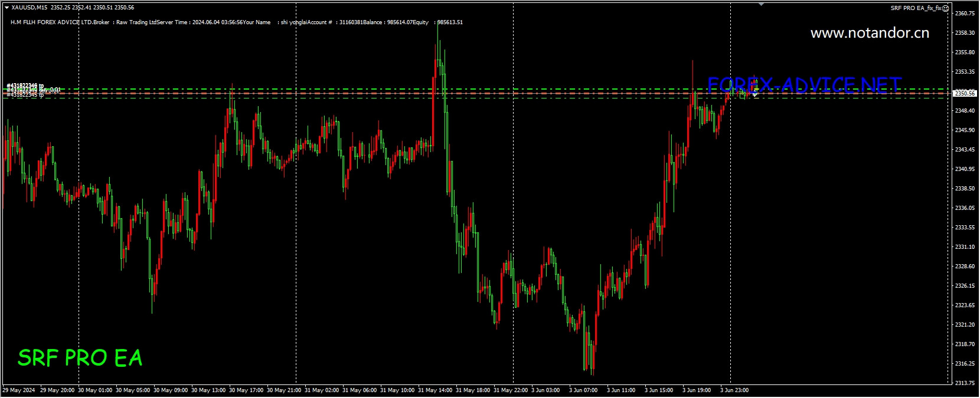Click the 2343.45 price scale label

[x=965, y=149]
